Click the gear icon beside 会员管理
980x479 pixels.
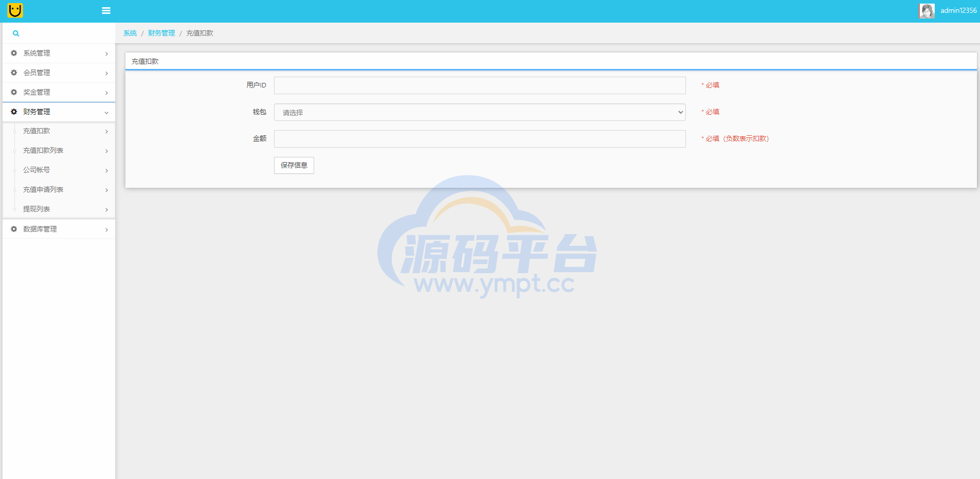click(x=14, y=73)
